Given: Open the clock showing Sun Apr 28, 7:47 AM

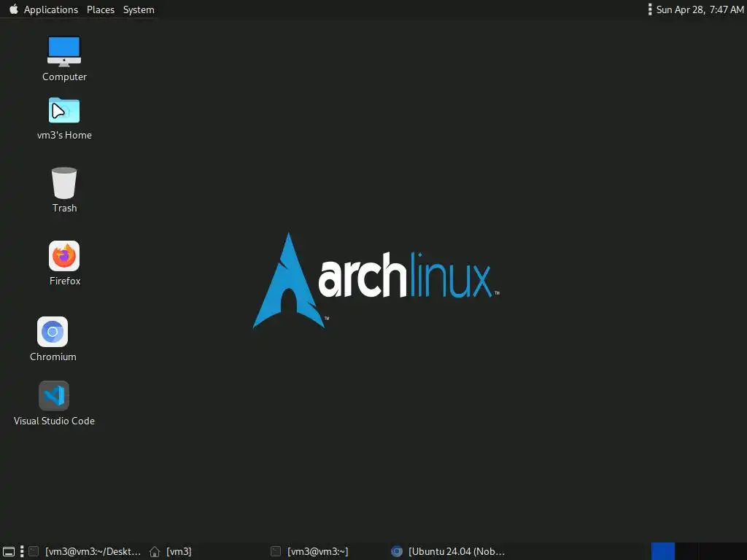Looking at the screenshot, I should [x=700, y=9].
